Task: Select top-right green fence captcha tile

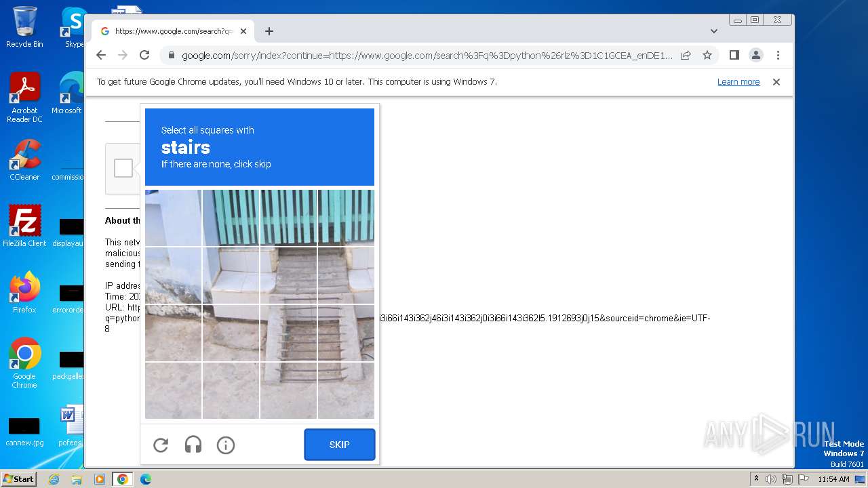Action: tap(346, 218)
